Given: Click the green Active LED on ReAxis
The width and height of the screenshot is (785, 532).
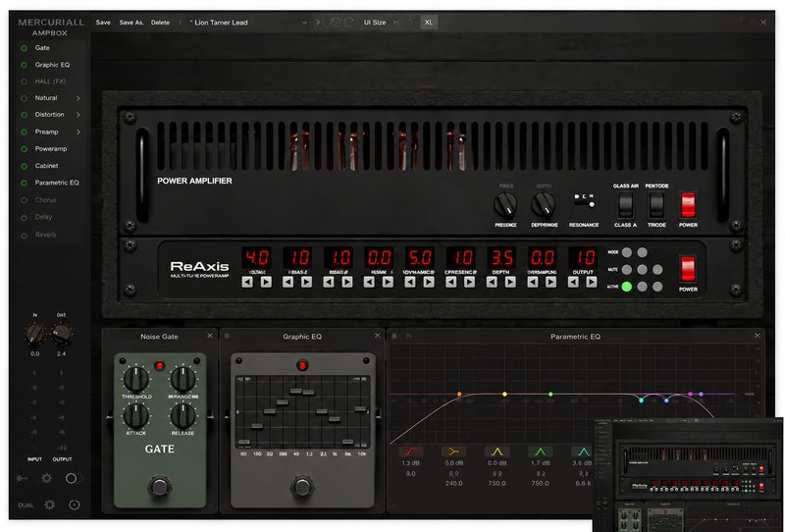Looking at the screenshot, I should point(626,287).
